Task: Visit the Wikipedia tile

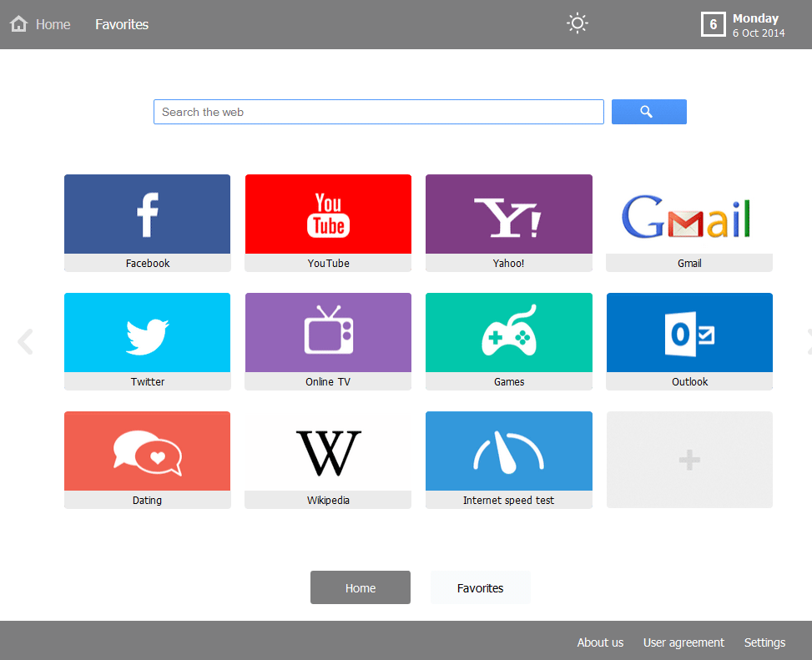Action: point(328,460)
